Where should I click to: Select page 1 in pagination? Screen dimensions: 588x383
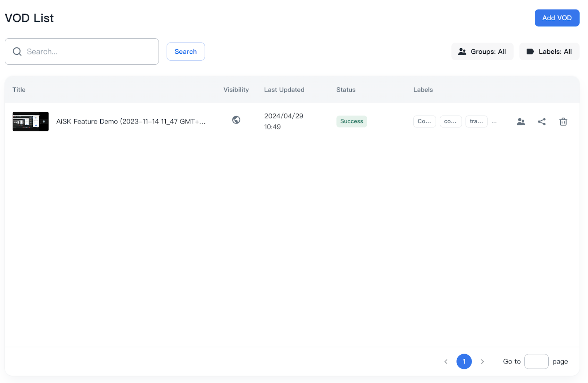click(464, 362)
